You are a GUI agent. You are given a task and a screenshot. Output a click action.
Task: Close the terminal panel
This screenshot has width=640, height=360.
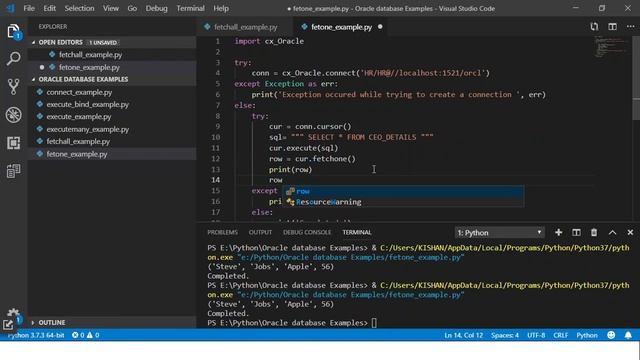pyautogui.click(x=630, y=232)
